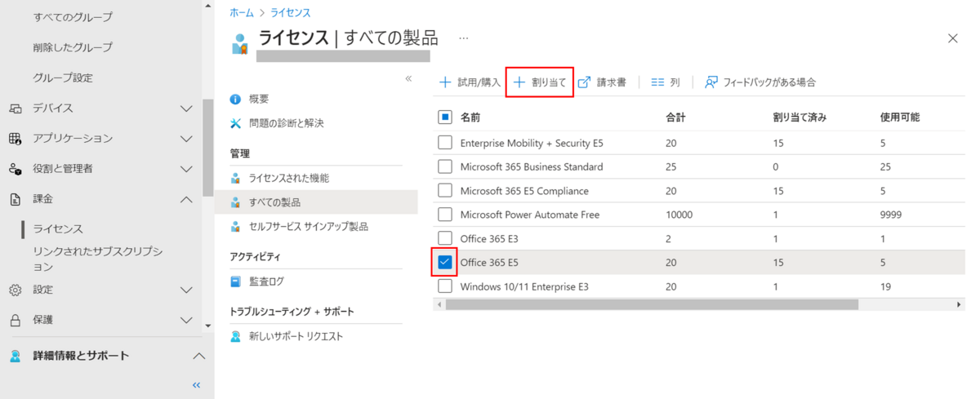Expand the 役割と管理者 chevron
Screen dimensions: 980x399
pyautogui.click(x=186, y=169)
